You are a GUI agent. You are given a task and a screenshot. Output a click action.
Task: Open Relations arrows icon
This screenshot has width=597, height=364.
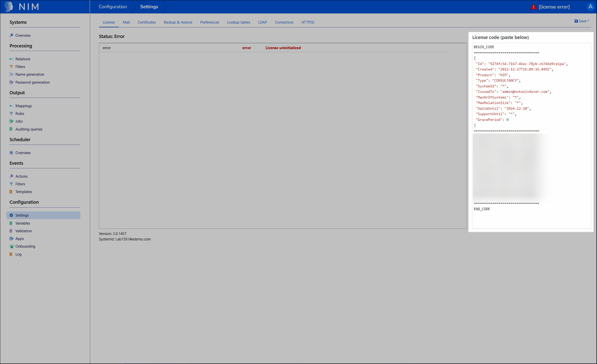click(x=11, y=59)
